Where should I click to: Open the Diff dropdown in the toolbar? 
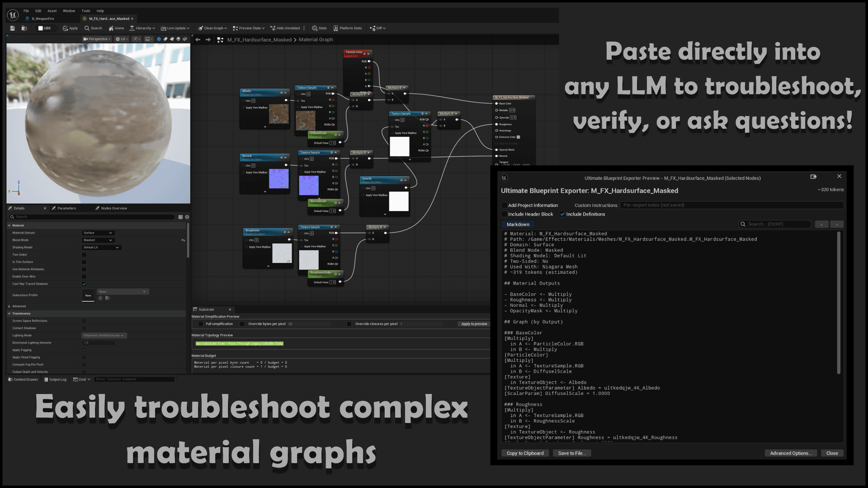pyautogui.click(x=378, y=28)
